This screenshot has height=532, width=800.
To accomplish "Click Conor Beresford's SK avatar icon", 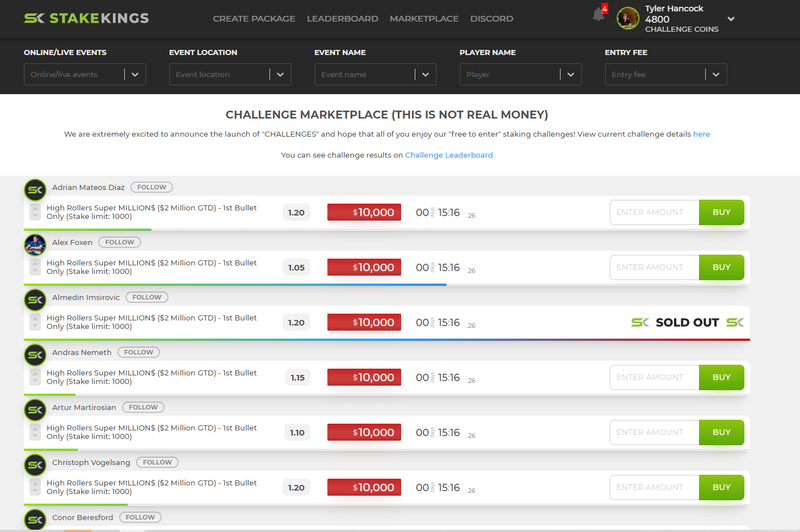I will tap(35, 520).
